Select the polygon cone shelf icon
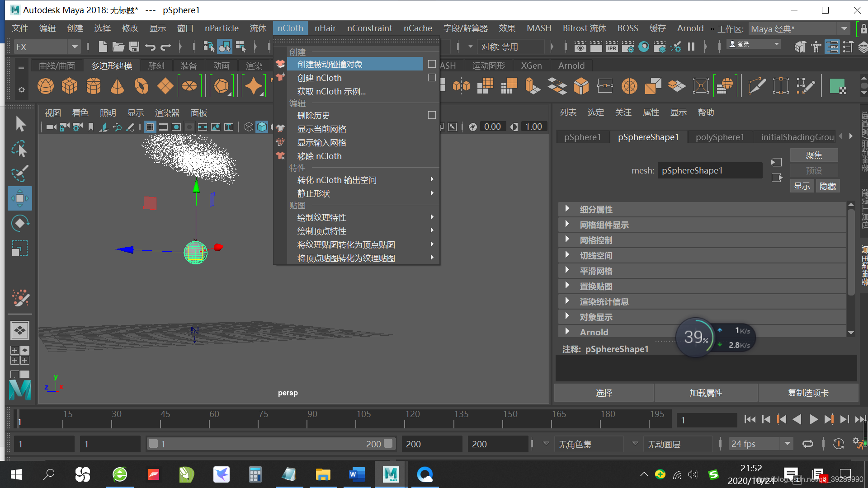Screen dimensions: 868x488 (x=117, y=86)
